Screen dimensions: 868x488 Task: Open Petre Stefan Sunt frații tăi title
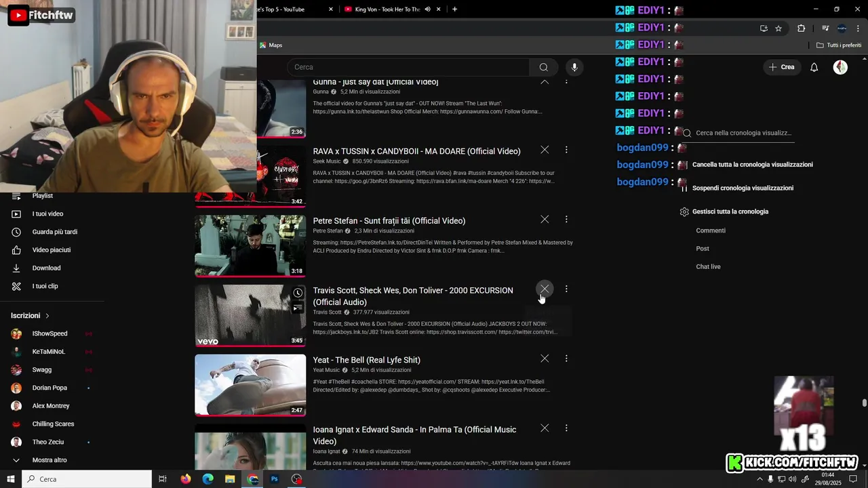pyautogui.click(x=389, y=221)
